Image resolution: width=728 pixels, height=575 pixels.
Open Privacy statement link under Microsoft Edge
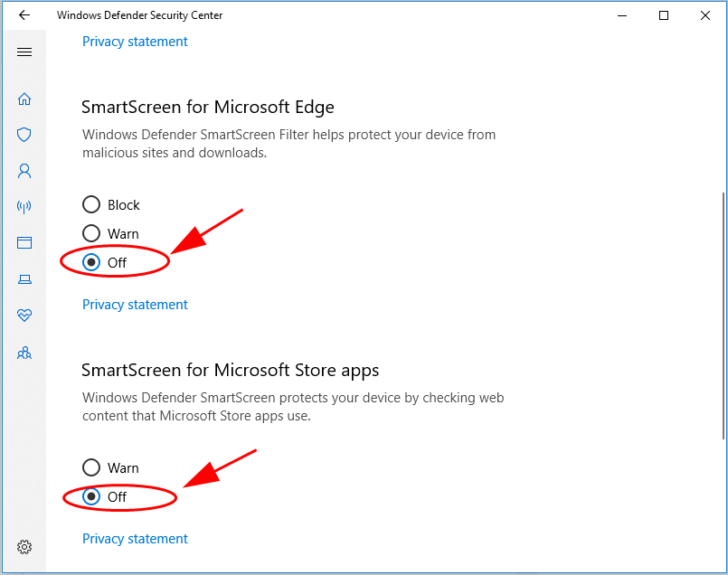[x=135, y=305]
